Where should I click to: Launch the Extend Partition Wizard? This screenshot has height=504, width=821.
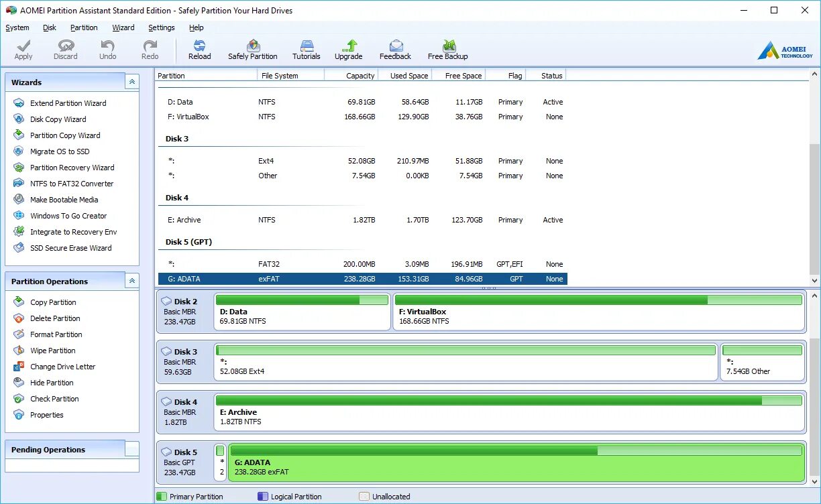coord(68,103)
